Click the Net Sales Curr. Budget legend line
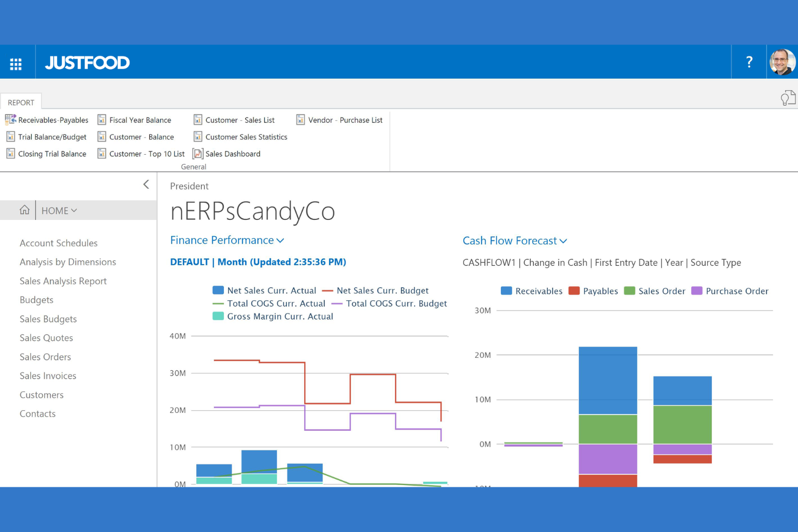Viewport: 798px width, 532px height. [327, 291]
